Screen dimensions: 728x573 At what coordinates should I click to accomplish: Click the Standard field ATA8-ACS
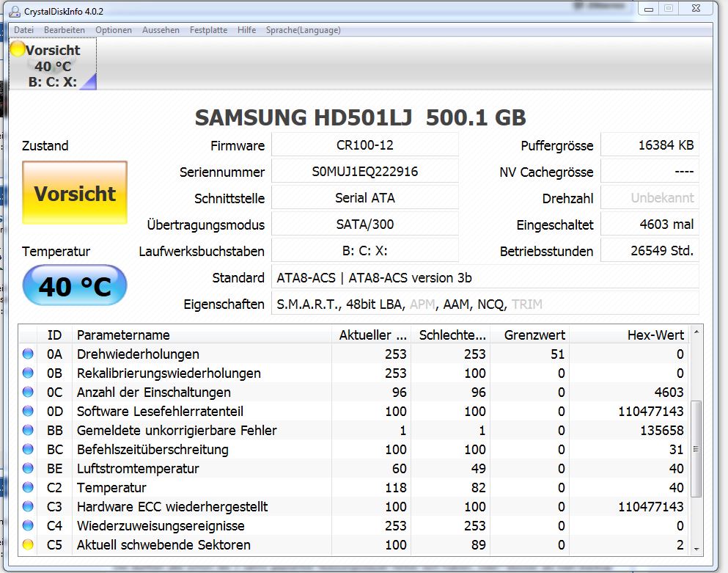point(485,277)
